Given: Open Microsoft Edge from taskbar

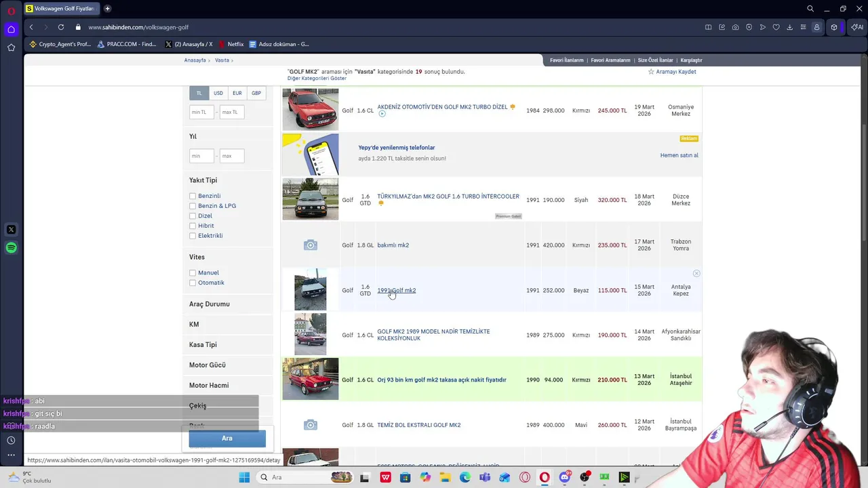Looking at the screenshot, I should click(465, 477).
